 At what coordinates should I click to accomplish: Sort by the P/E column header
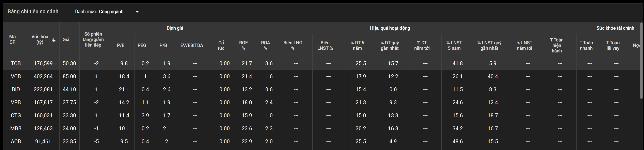pos(121,45)
